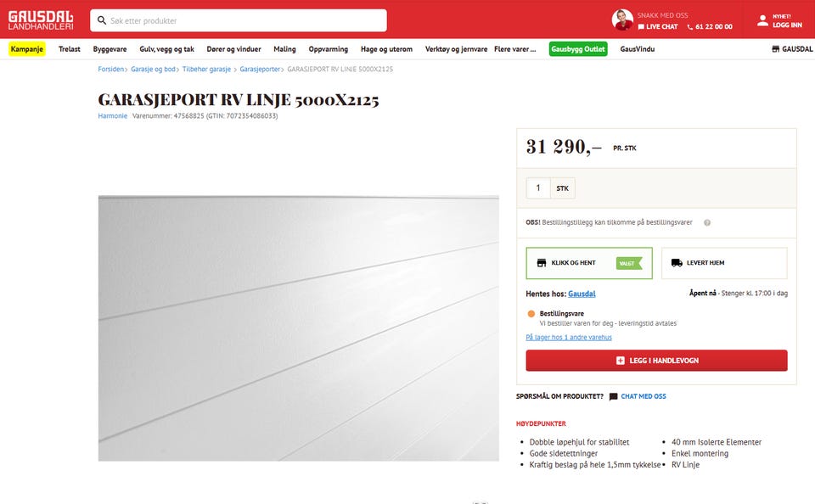Click the Gausdal Landhandleri logo
This screenshot has height=504, width=815.
click(41, 20)
